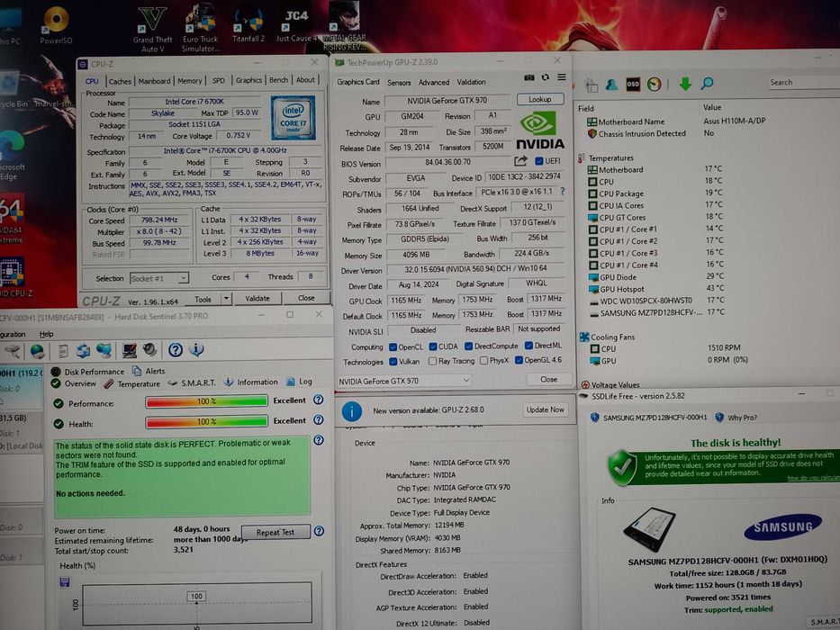Toggle the Vulkan checkbox in GPU-Z
840x630 pixels.
click(393, 362)
